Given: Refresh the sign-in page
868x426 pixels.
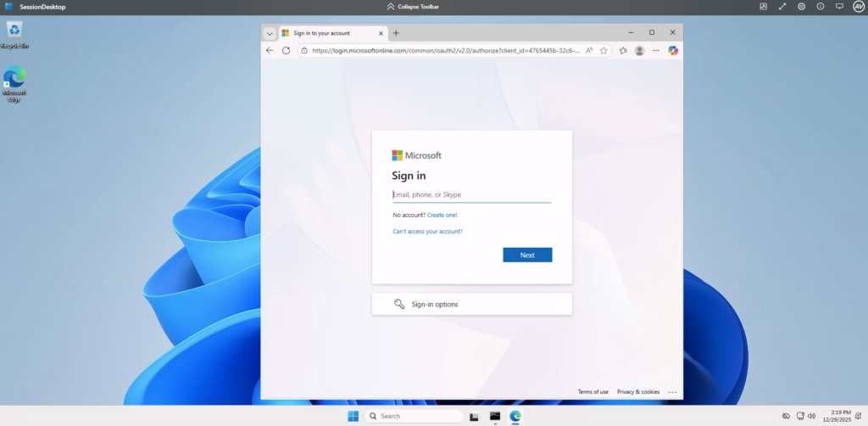Looking at the screenshot, I should coord(287,50).
